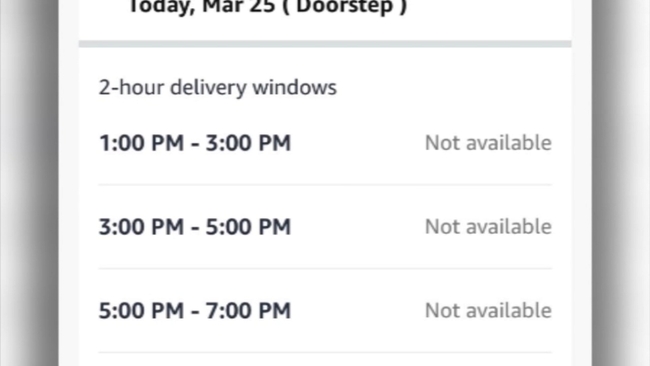
Task: Click 3:00 PM end time in first row
Action: (248, 143)
